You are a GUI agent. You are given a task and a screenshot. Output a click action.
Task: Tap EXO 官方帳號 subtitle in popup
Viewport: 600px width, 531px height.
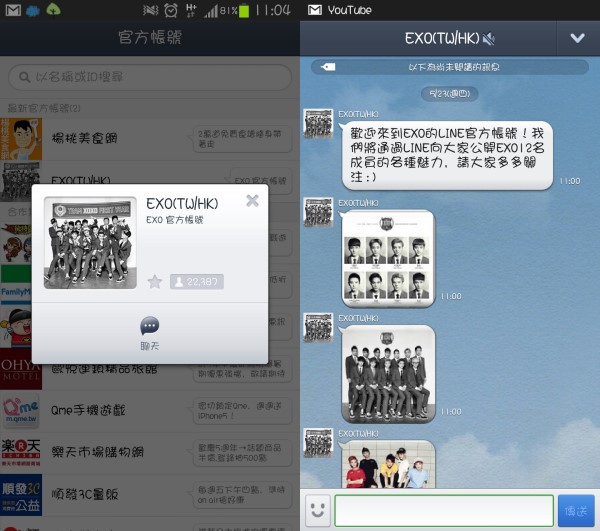[174, 220]
